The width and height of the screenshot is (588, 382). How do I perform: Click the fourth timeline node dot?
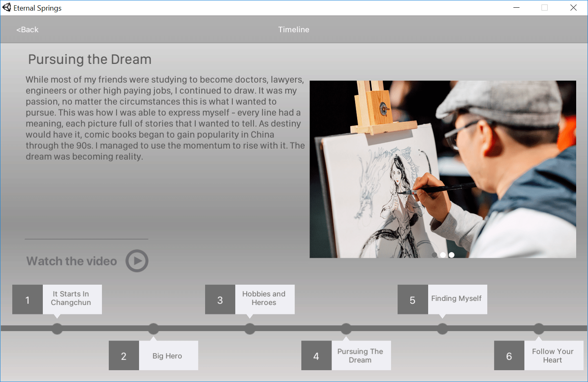coord(346,329)
